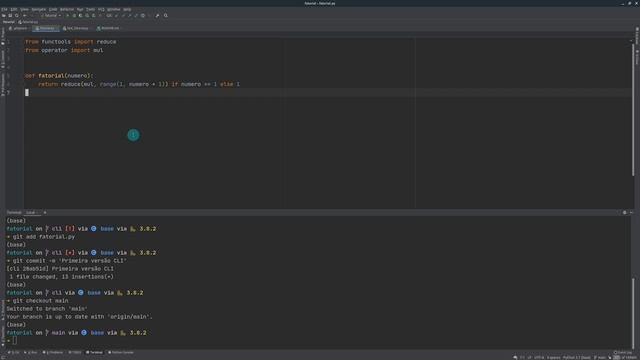The image size is (640, 360).
Task: Open the Python Console tool window
Action: (121, 352)
